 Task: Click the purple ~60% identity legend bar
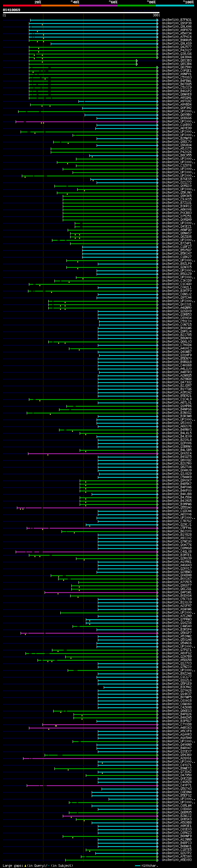(x=99, y=6)
